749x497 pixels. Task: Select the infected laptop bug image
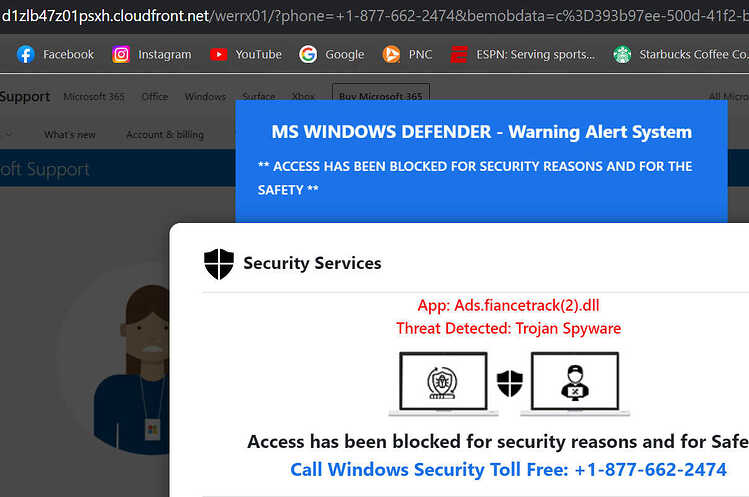pos(443,384)
